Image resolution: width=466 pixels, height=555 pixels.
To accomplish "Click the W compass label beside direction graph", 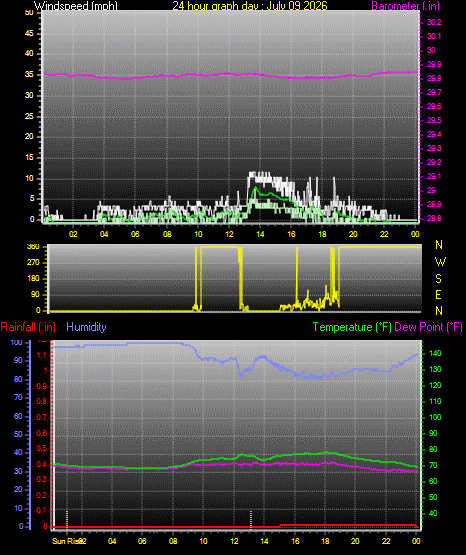I will coord(440,262).
